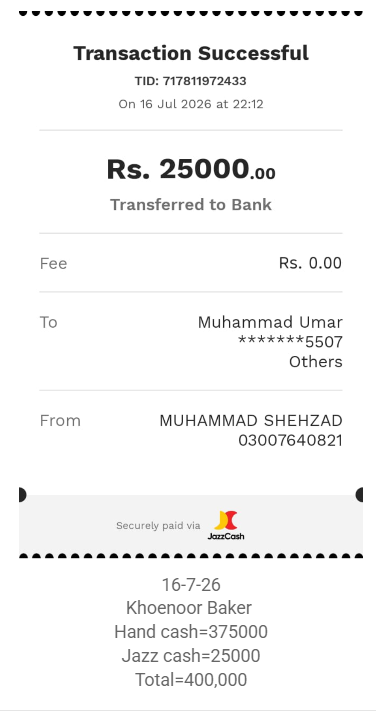
Task: Select the Transaction Successful heading
Action: pos(191,53)
